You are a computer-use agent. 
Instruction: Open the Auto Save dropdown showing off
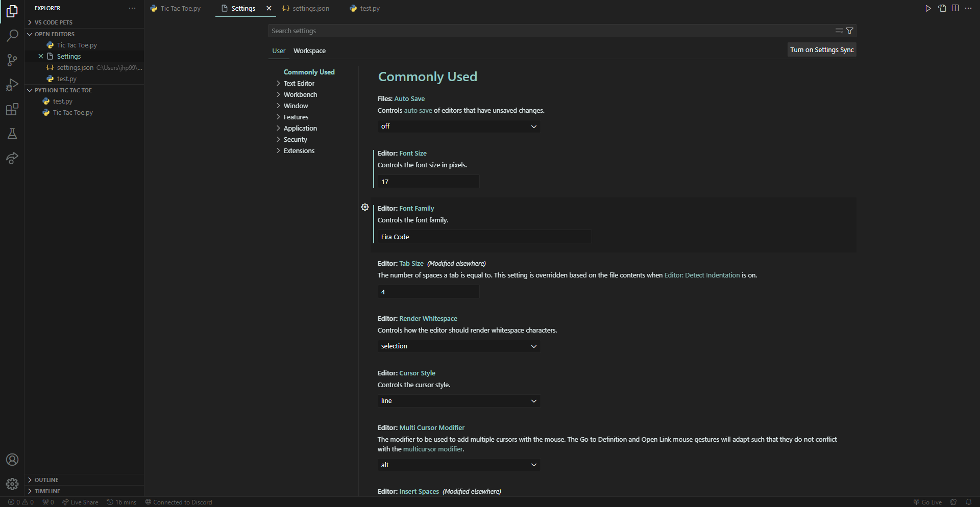pyautogui.click(x=459, y=126)
